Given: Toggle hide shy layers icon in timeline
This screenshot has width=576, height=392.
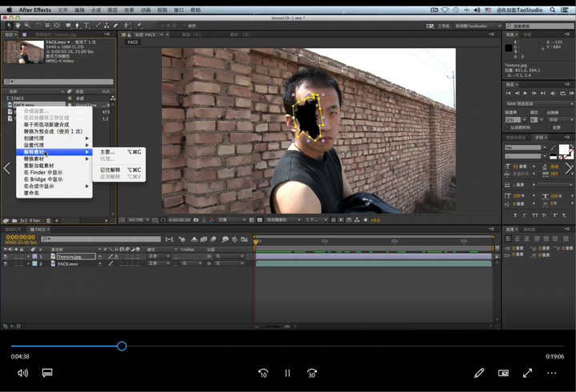Looking at the screenshot, I should click(x=194, y=239).
